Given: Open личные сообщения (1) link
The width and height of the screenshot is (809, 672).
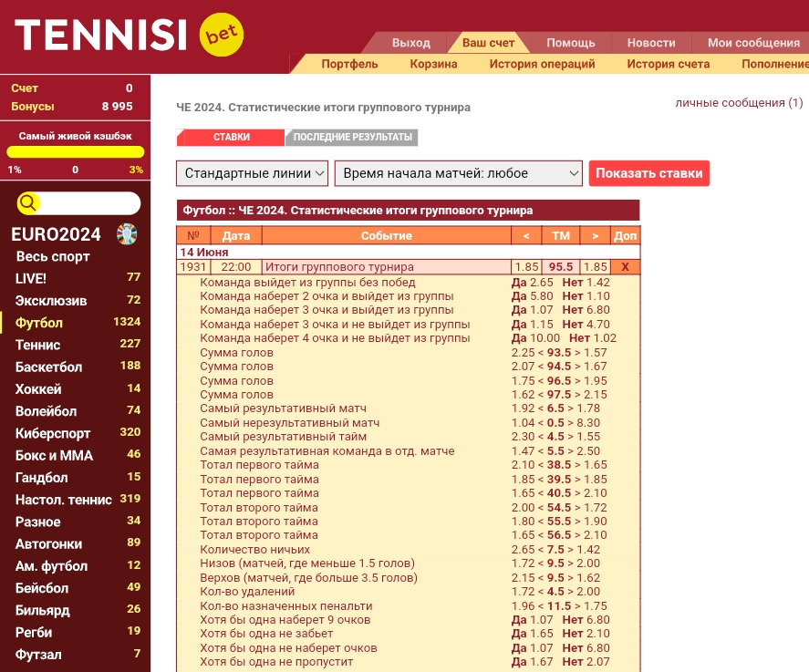Looking at the screenshot, I should coord(739,103).
